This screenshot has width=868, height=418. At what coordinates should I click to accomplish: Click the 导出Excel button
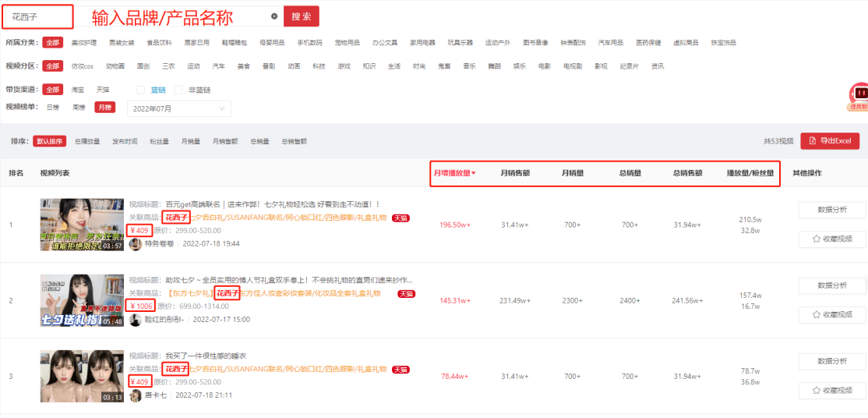tap(830, 141)
